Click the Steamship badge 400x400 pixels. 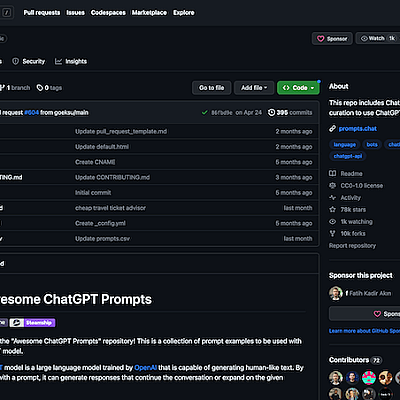click(32, 323)
